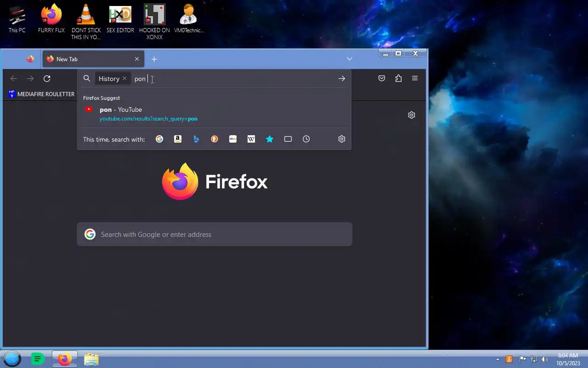Open the Extensions menu
This screenshot has height=368, width=588.
tap(398, 79)
